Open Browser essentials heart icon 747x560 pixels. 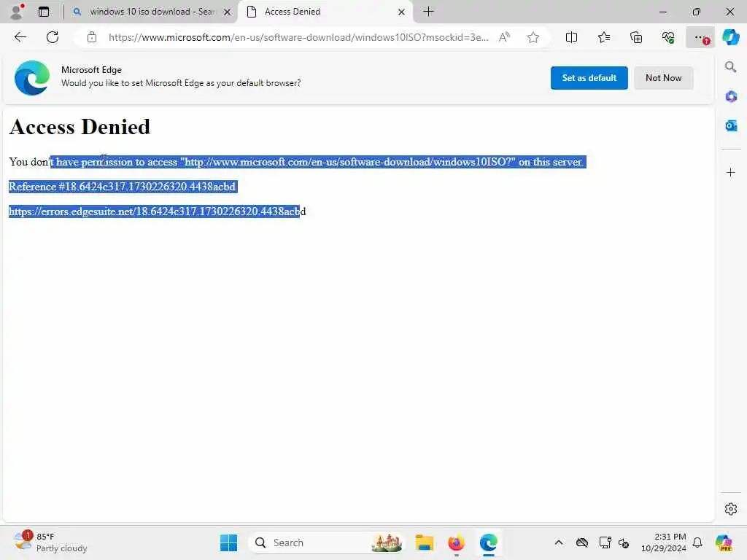[668, 37]
